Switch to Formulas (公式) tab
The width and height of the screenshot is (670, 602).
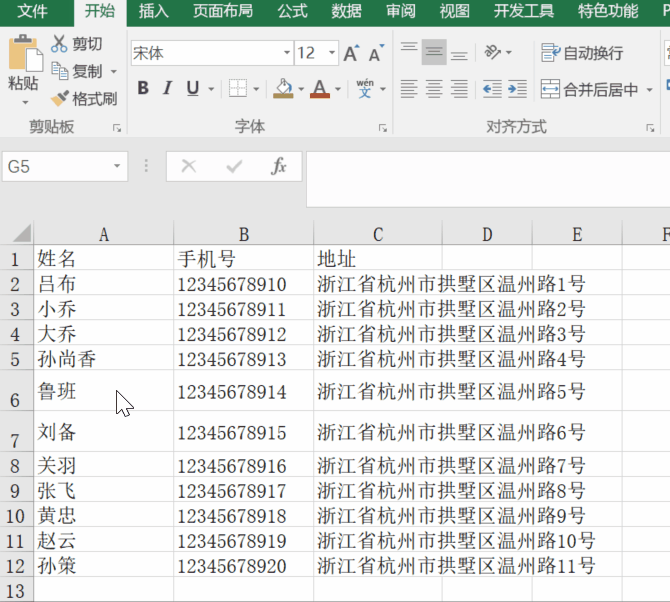click(x=293, y=11)
